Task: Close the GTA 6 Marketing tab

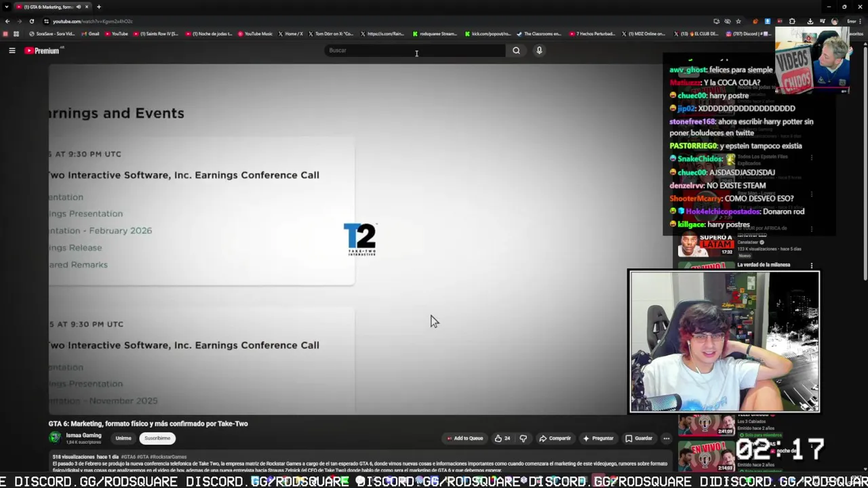Action: pyautogui.click(x=87, y=7)
